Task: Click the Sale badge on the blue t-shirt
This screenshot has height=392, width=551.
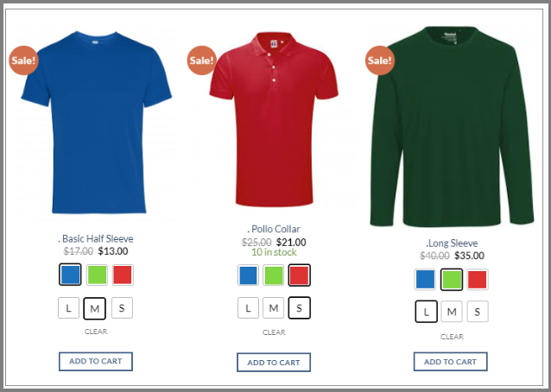Action: 23,60
